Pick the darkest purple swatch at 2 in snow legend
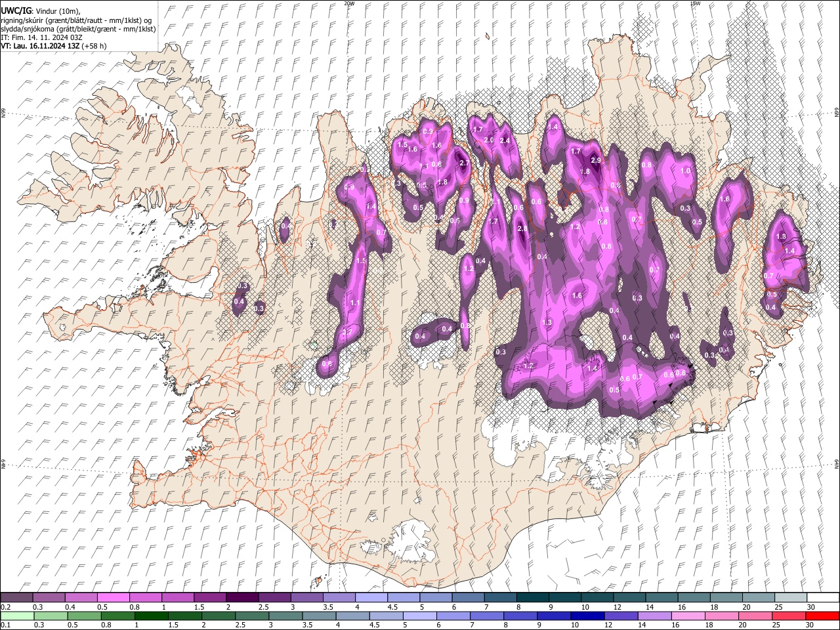 click(x=242, y=597)
